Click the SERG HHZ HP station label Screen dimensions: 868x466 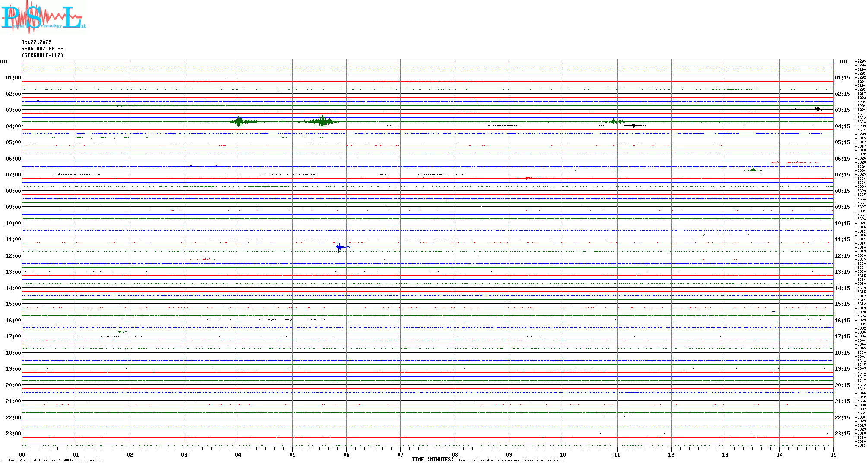(x=42, y=49)
